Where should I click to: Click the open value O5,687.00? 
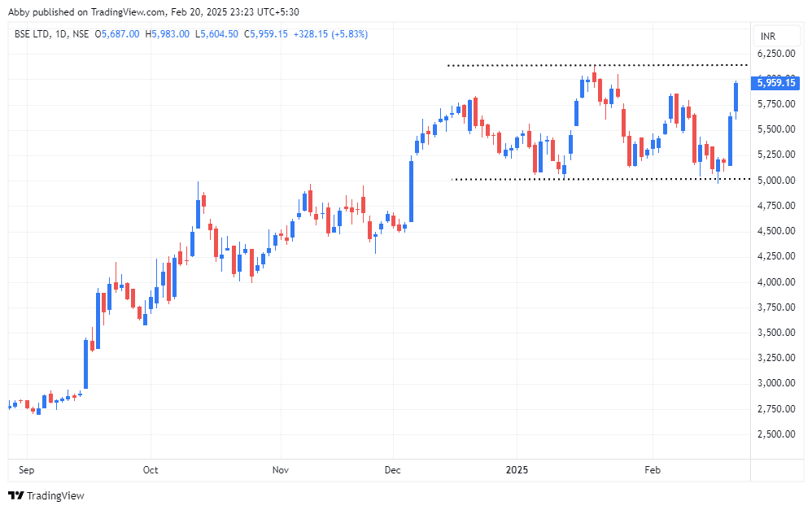[x=117, y=34]
